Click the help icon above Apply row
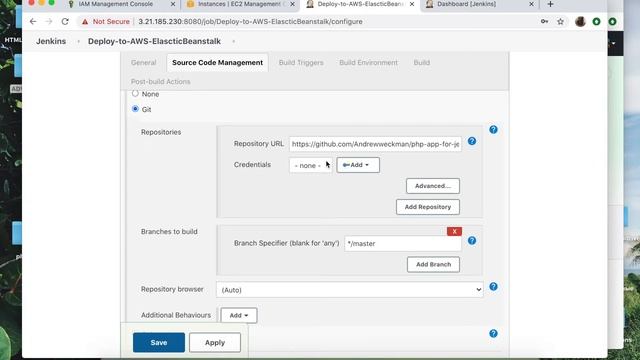Viewport: 640px width, 360px height. point(493,333)
